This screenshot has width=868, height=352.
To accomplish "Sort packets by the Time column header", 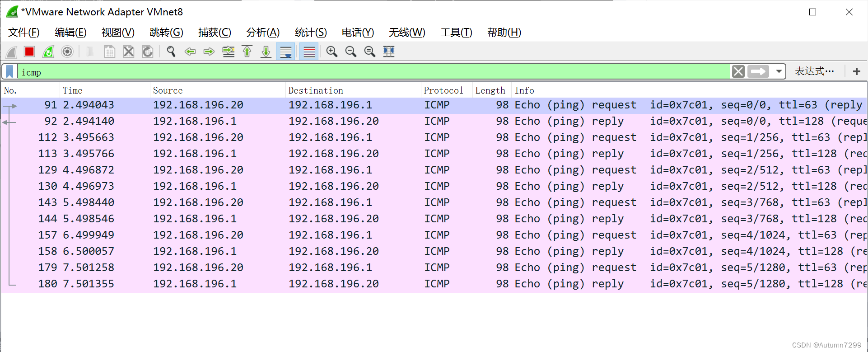I will click(x=105, y=90).
